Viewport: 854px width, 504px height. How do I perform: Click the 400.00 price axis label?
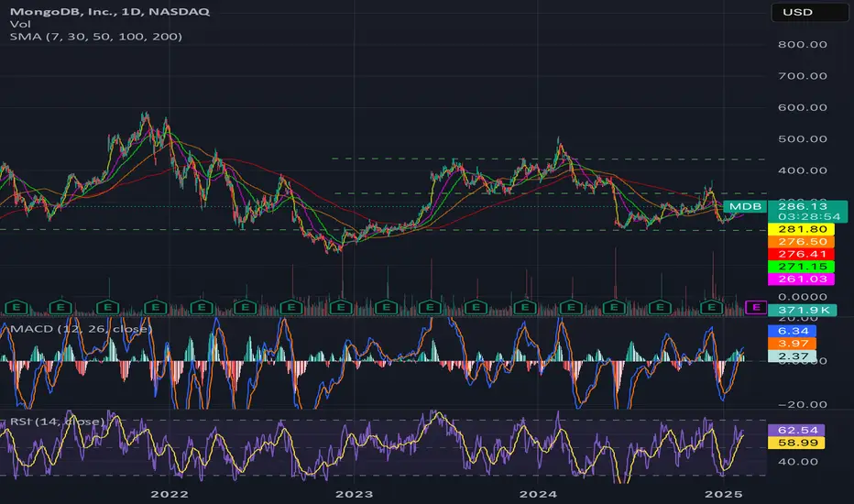(803, 170)
